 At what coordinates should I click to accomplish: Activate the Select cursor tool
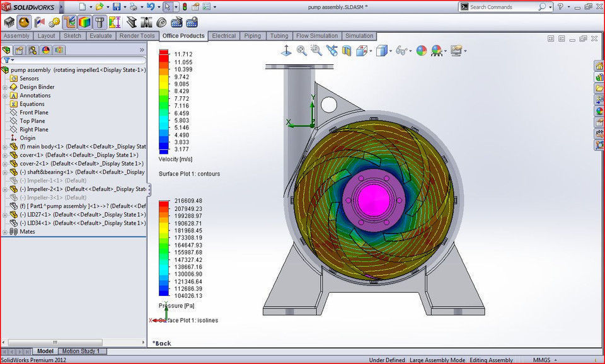167,6
